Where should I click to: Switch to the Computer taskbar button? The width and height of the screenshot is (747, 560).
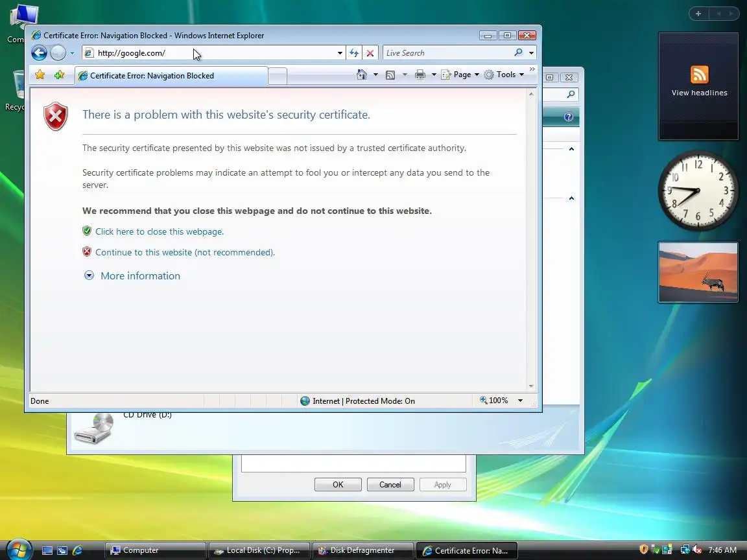(x=156, y=550)
